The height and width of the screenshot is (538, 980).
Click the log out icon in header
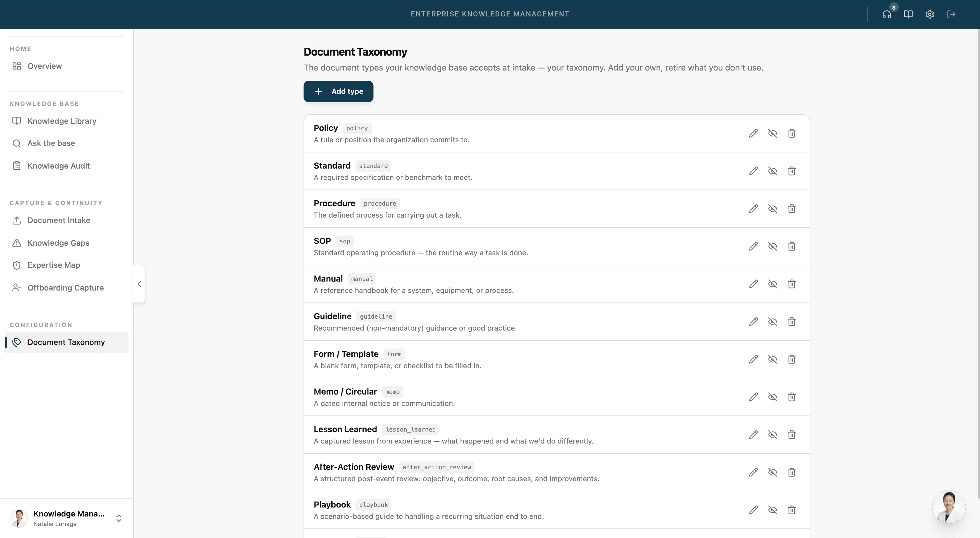[x=951, y=14]
